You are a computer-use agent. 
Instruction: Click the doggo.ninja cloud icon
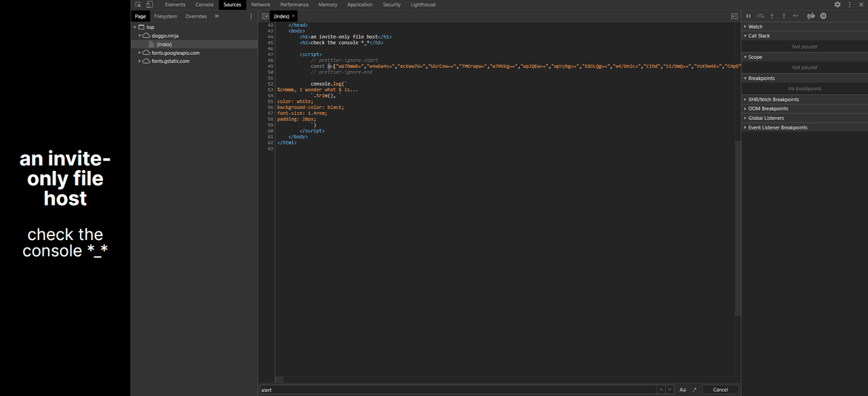(x=146, y=35)
